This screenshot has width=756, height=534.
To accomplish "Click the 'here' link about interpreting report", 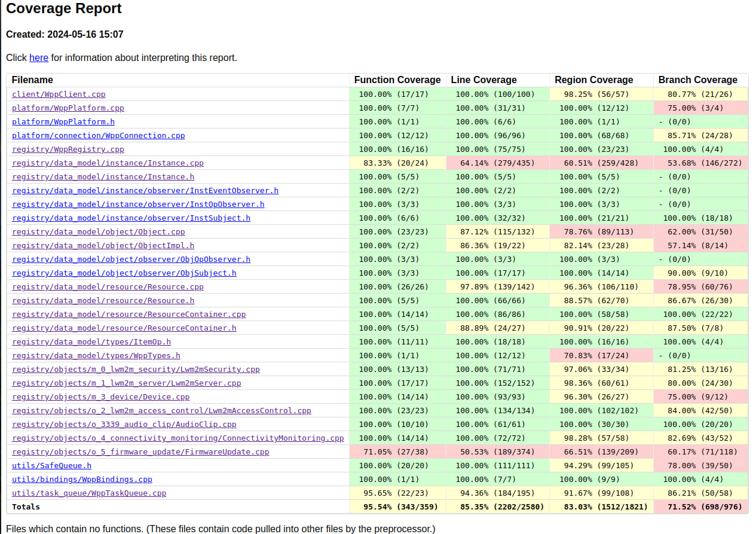I will coord(39,58).
